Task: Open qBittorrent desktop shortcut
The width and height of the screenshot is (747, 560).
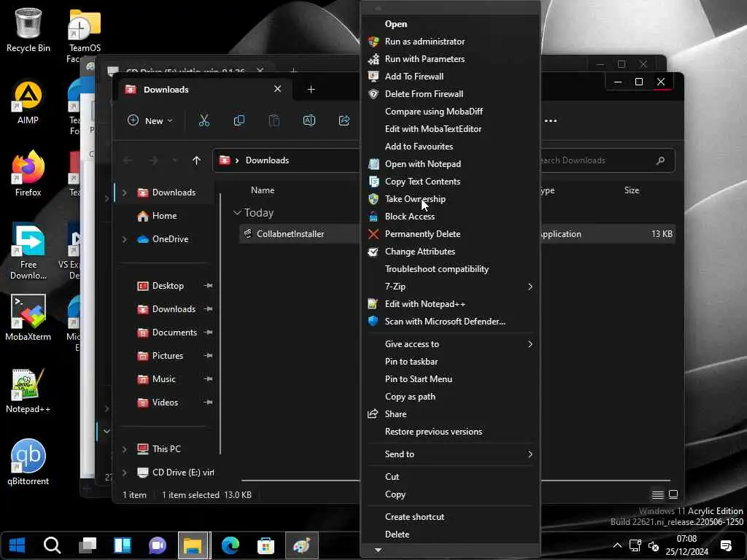Action: pyautogui.click(x=28, y=462)
